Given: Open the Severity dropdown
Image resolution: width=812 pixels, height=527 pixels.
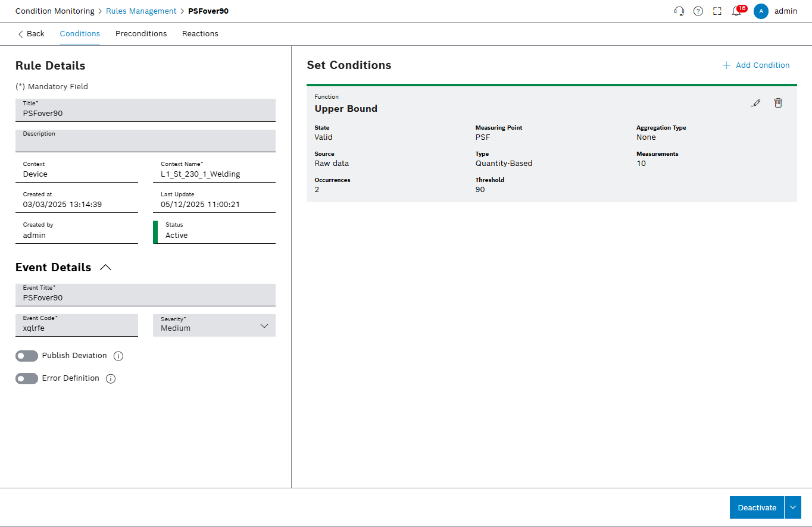Looking at the screenshot, I should click(214, 325).
